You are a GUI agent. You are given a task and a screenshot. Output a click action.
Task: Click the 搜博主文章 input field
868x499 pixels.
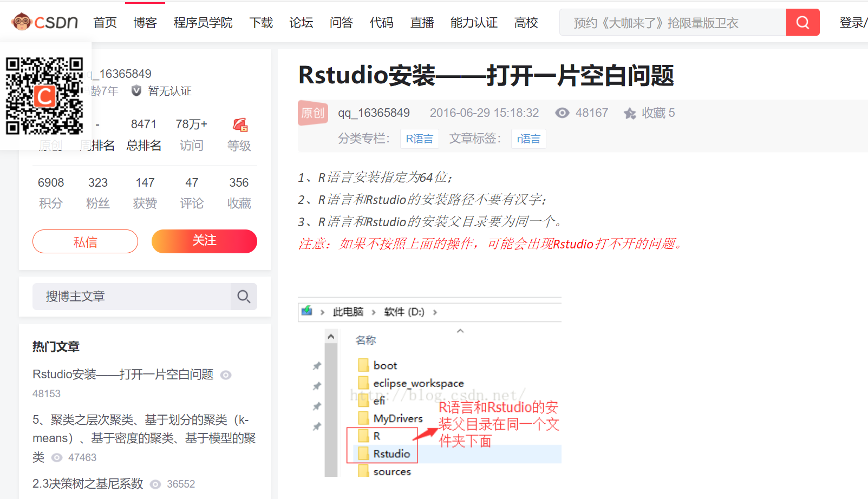132,297
